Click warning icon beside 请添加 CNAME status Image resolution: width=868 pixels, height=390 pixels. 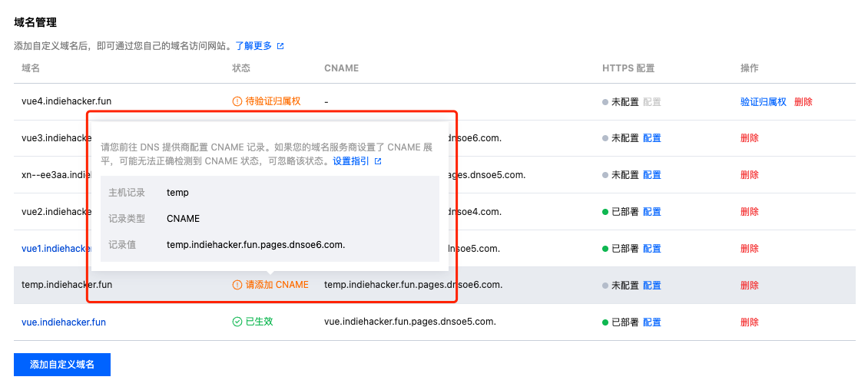[237, 285]
